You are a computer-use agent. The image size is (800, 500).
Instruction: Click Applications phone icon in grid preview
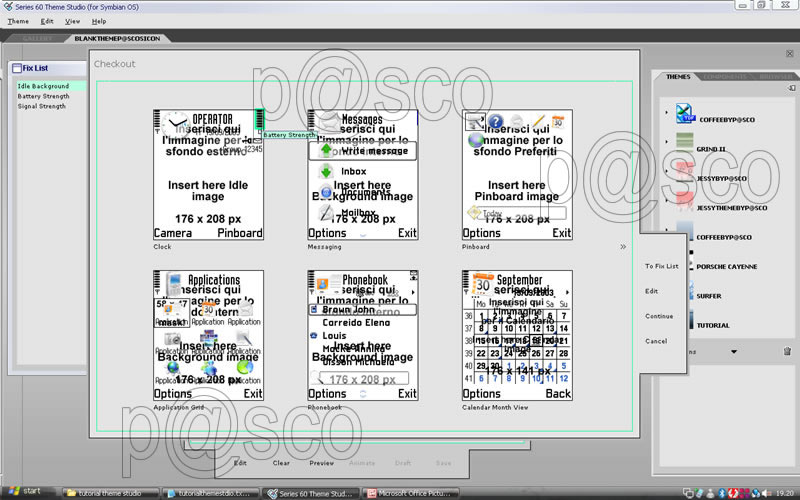[x=174, y=283]
